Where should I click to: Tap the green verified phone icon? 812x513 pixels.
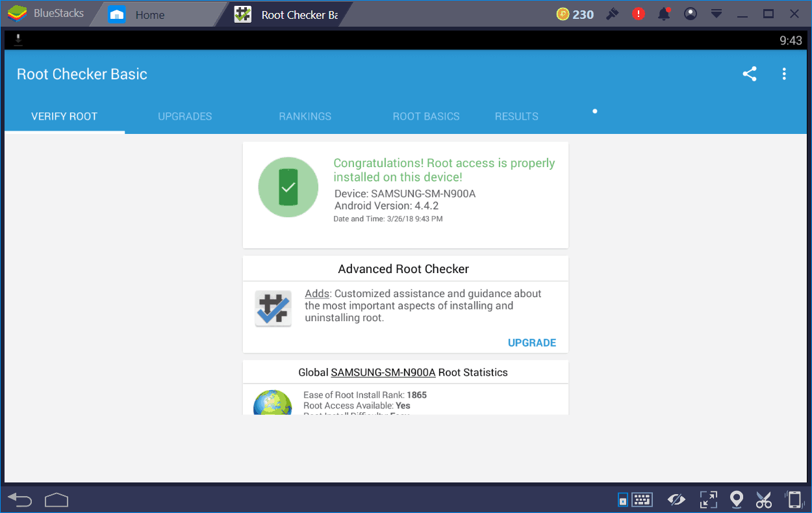coord(288,187)
